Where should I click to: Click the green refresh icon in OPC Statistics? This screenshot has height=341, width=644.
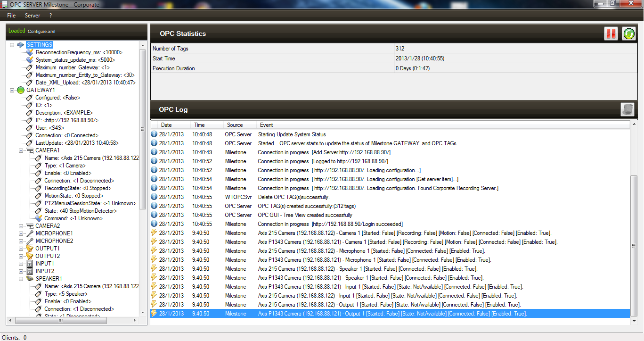[628, 33]
